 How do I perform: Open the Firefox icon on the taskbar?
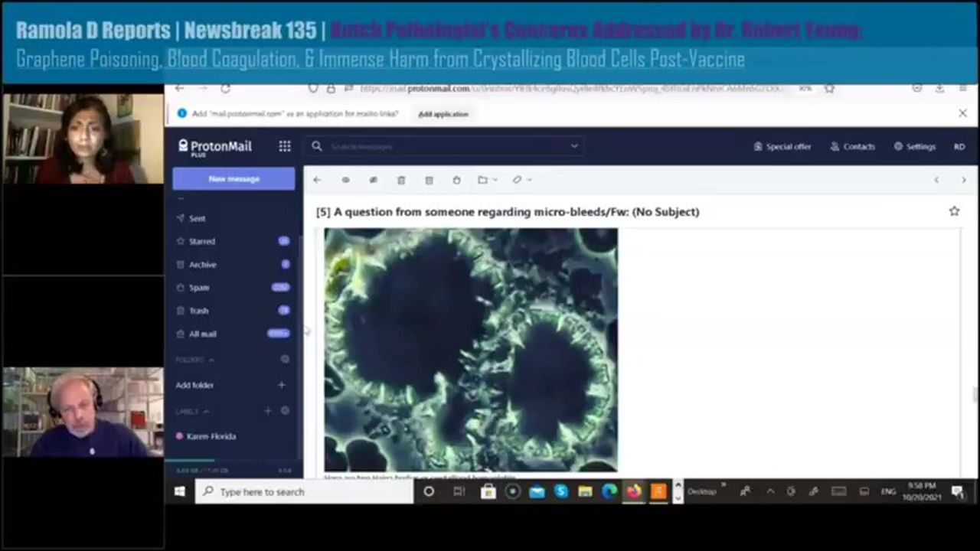point(634,491)
